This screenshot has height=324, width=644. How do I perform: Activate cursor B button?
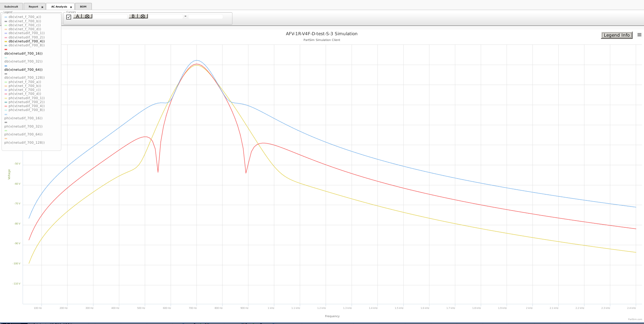point(133,16)
